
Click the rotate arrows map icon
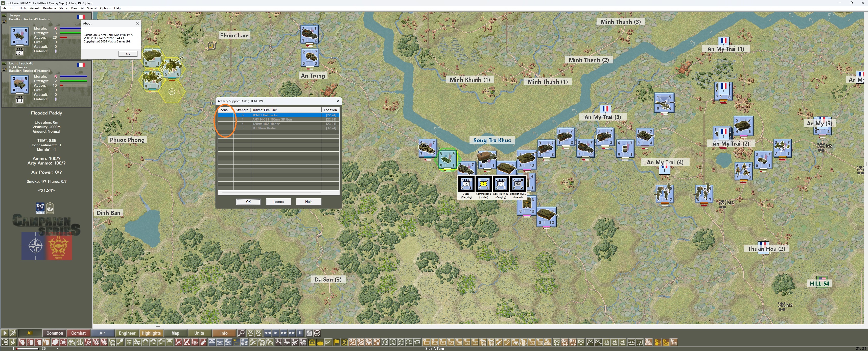coord(417,342)
